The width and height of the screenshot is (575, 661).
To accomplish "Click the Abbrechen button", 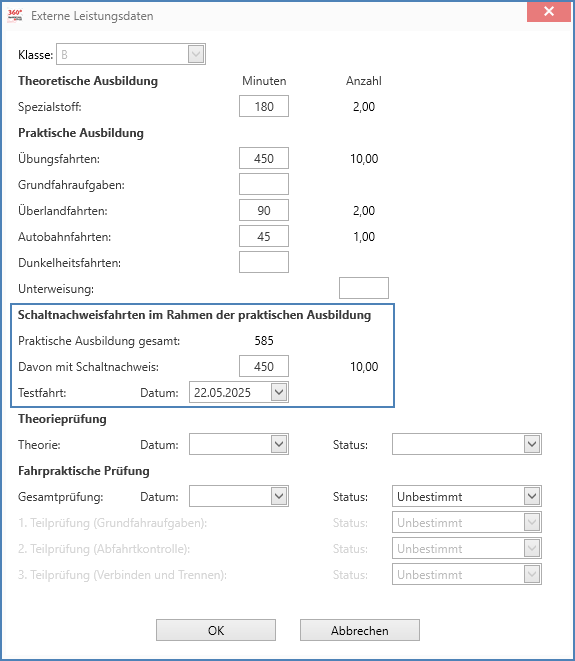I will (x=360, y=630).
